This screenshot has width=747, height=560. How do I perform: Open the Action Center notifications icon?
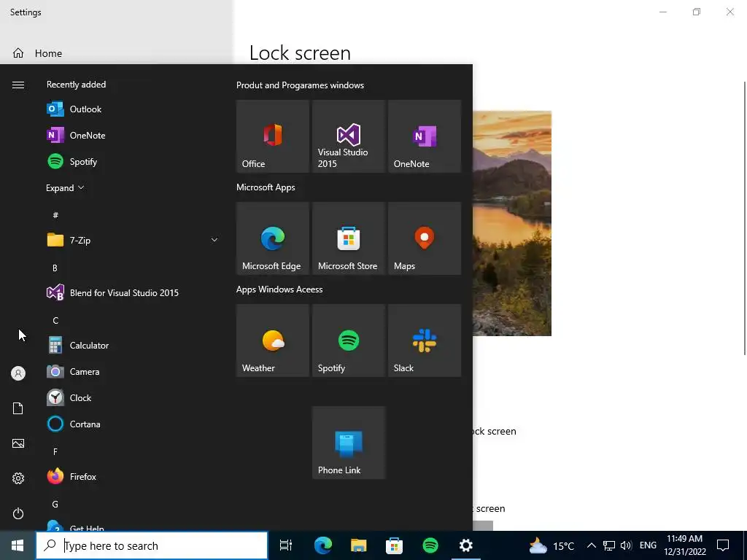click(723, 545)
